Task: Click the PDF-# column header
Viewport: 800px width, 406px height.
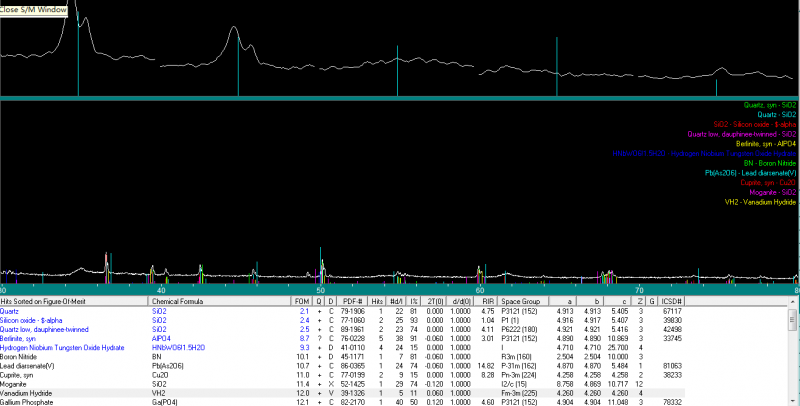Action: [x=353, y=301]
